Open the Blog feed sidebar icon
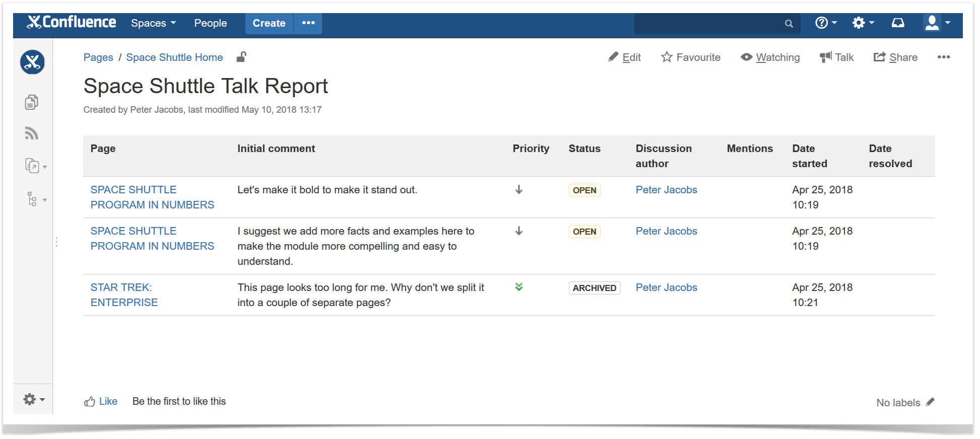The height and width of the screenshot is (439, 980). point(31,133)
